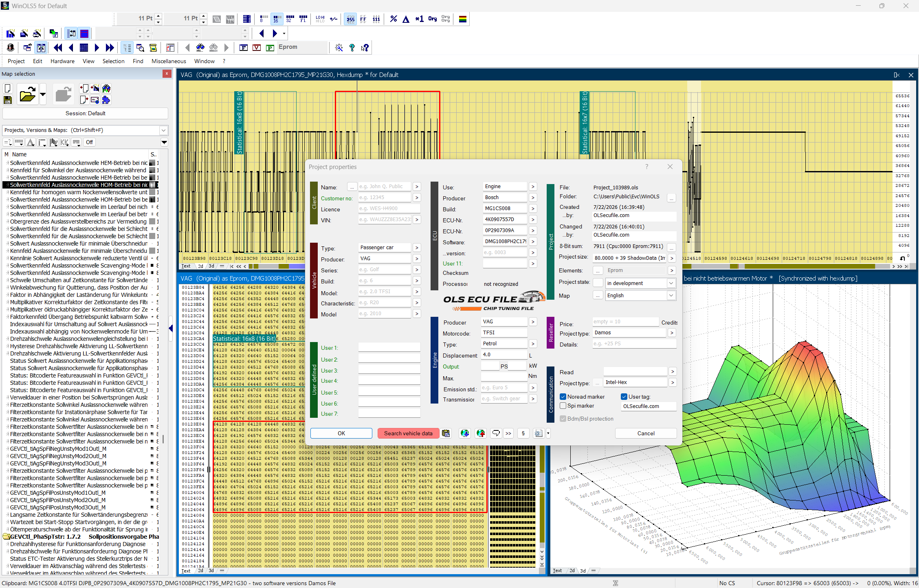
Task: Select the FL floating-point display icon
Action: click(303, 19)
